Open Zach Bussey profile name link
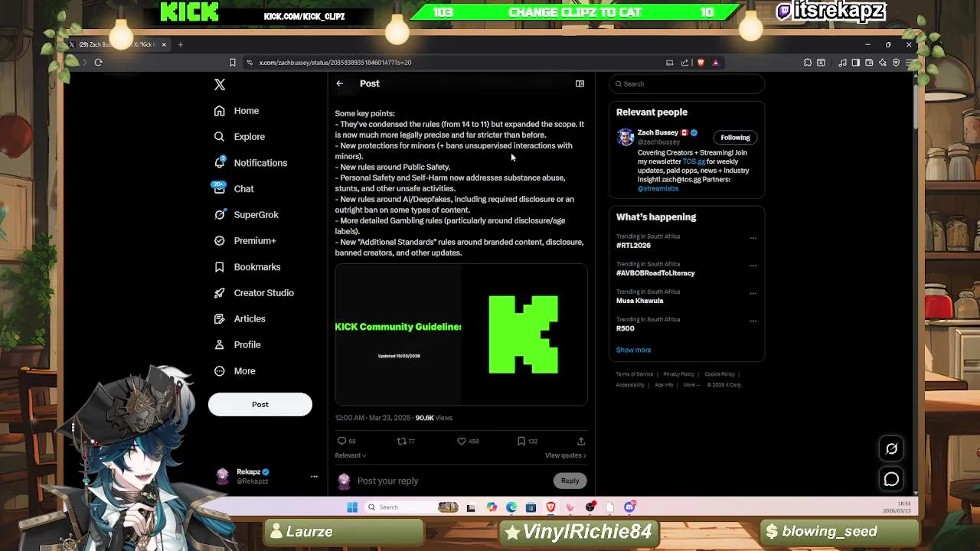The width and height of the screenshot is (980, 551). pos(658,132)
